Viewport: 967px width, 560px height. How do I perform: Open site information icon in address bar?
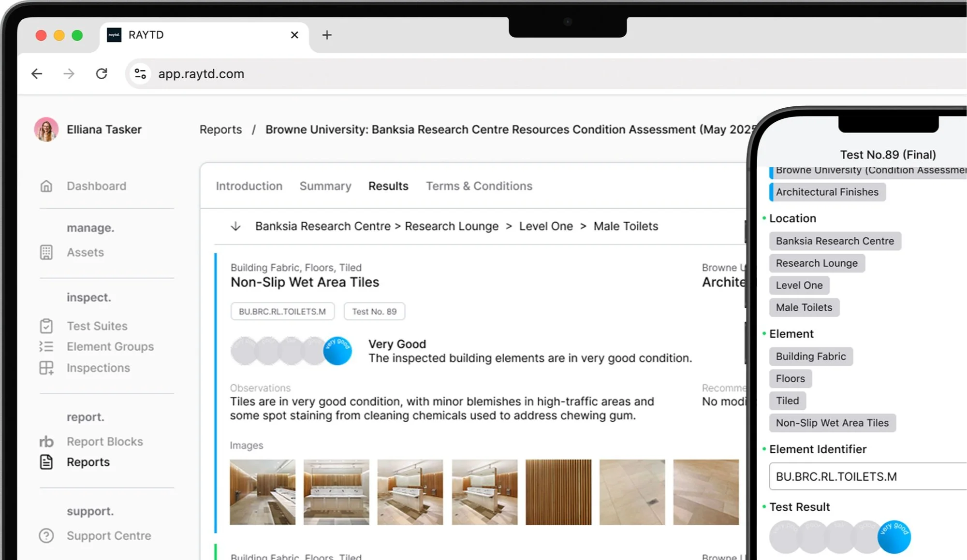pos(140,74)
